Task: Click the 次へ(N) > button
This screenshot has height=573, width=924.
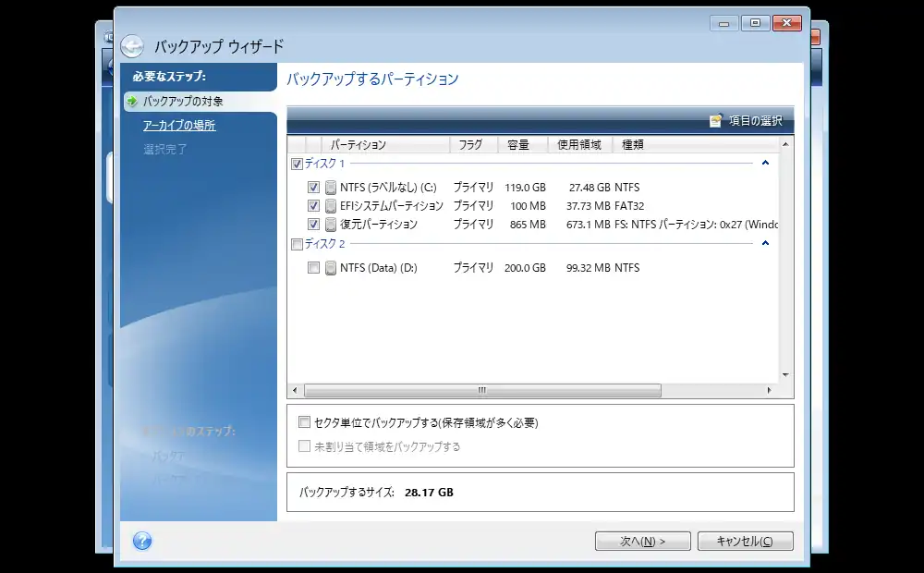Action: pos(642,541)
